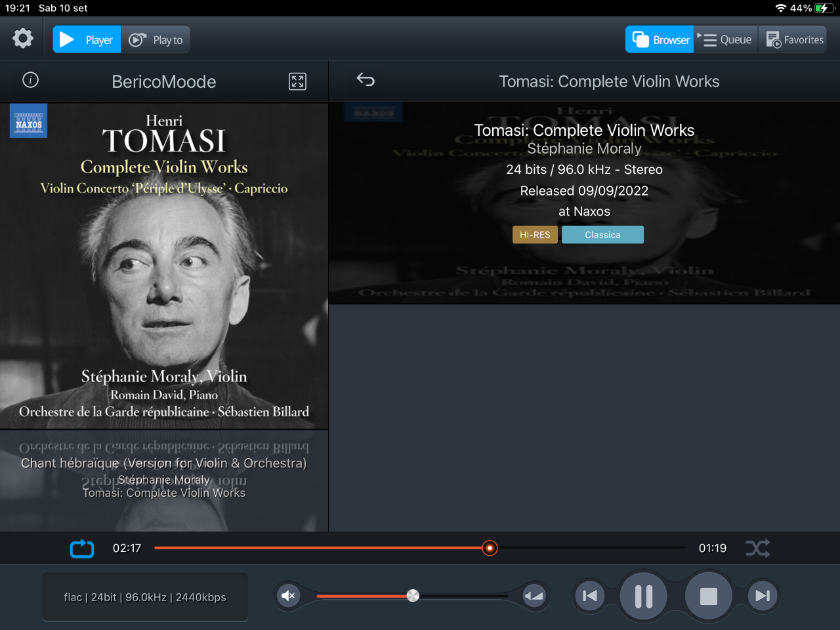
Task: Click the info icon beside BericoMoode
Action: (x=31, y=80)
